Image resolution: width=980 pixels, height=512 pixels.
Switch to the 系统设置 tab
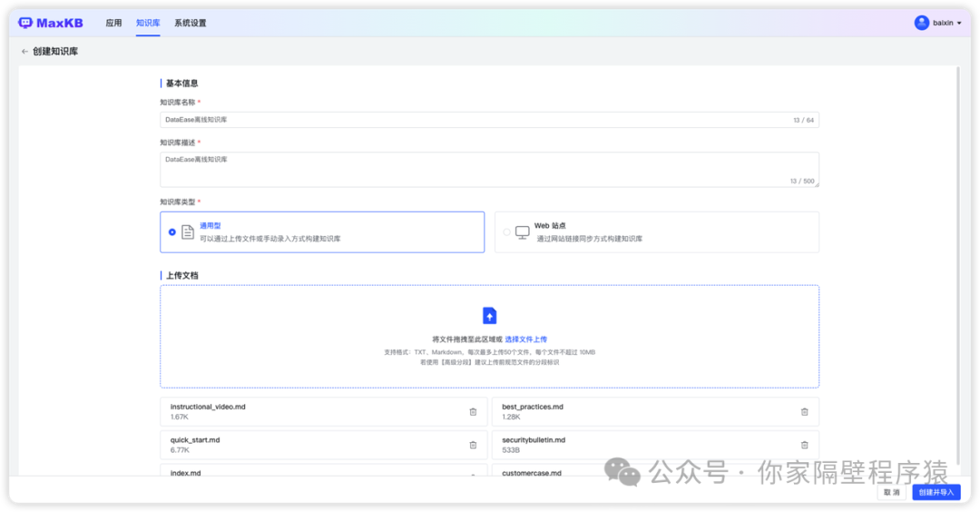(190, 23)
